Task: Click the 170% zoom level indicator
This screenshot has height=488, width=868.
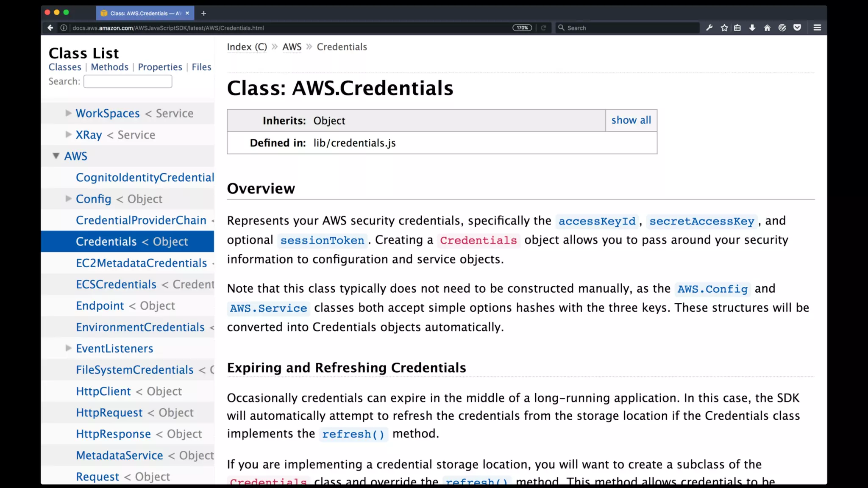Action: [522, 28]
